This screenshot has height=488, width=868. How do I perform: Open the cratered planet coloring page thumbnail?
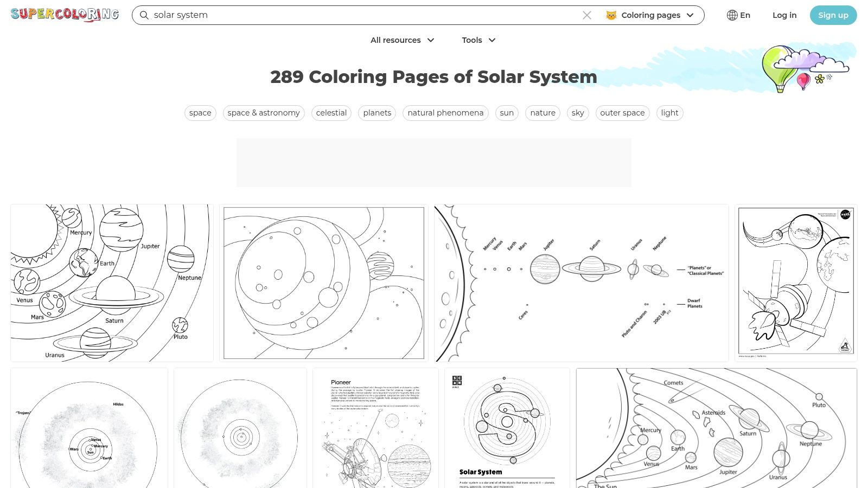click(x=324, y=283)
